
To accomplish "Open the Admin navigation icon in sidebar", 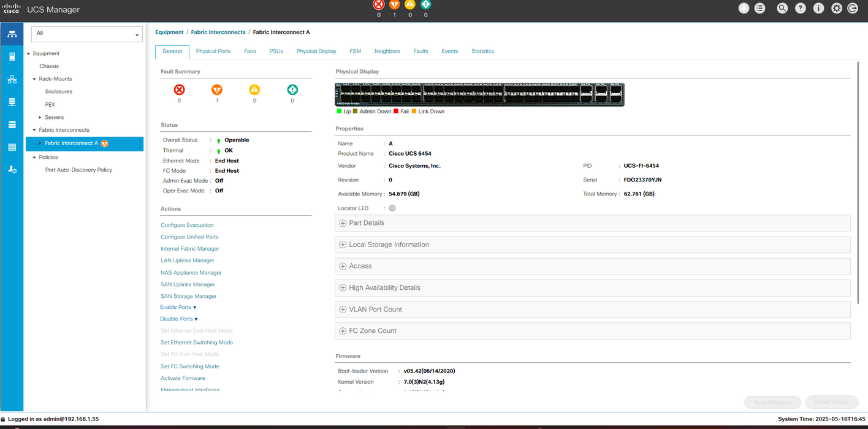I will click(12, 170).
